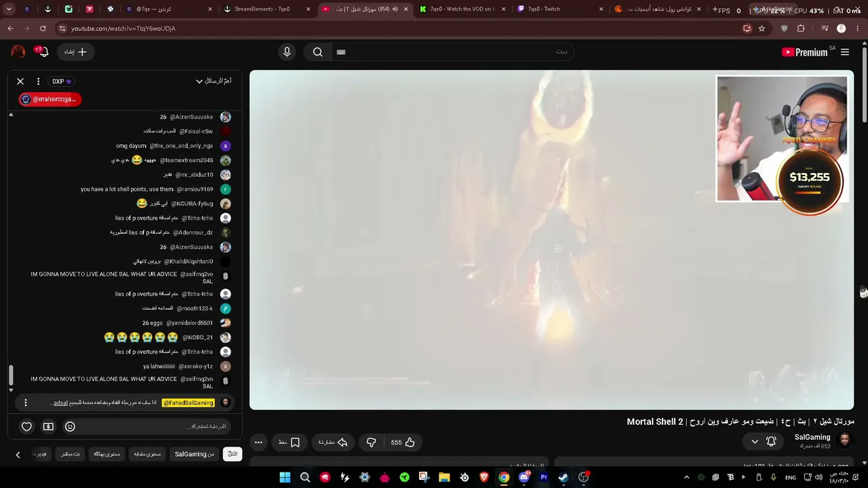Reload the current page

point(43,28)
